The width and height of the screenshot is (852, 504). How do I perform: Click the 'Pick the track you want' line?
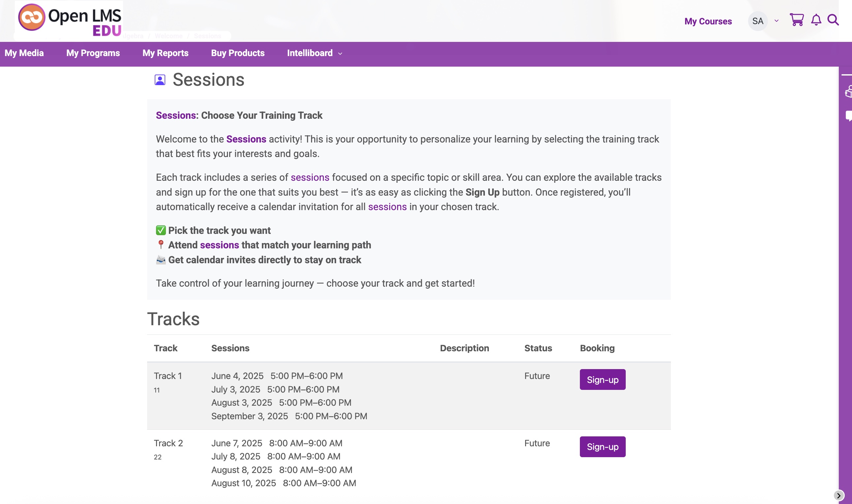coord(213,231)
